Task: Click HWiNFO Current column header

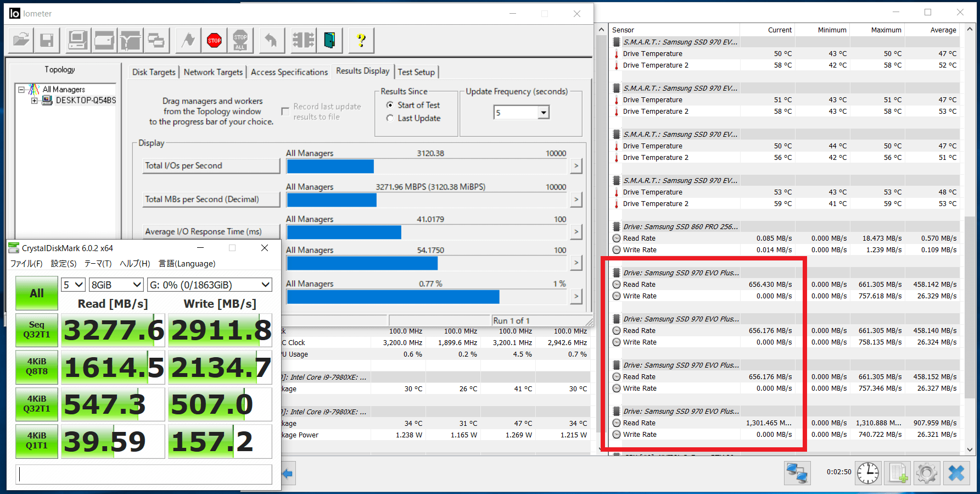Action: 767,30
